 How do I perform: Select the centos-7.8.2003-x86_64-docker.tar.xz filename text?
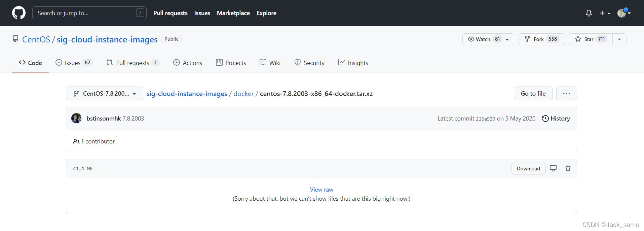[x=316, y=94]
